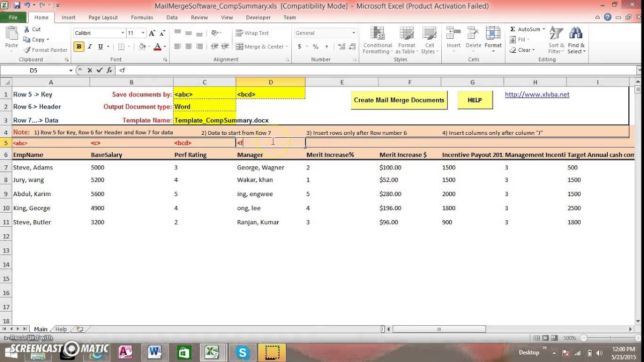Click the Format Painter brush icon

point(27,50)
